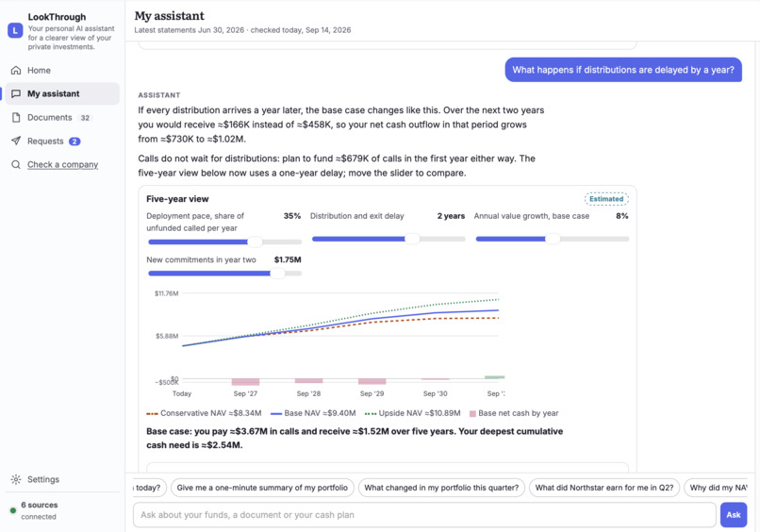Click the Check a company magnifier icon
Screen dimensions: 760x532
[16, 164]
